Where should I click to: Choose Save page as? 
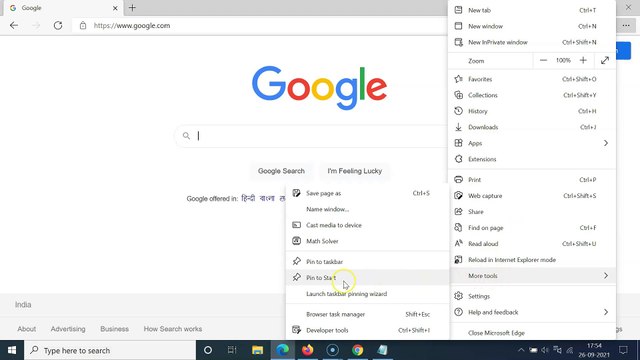[367, 193]
